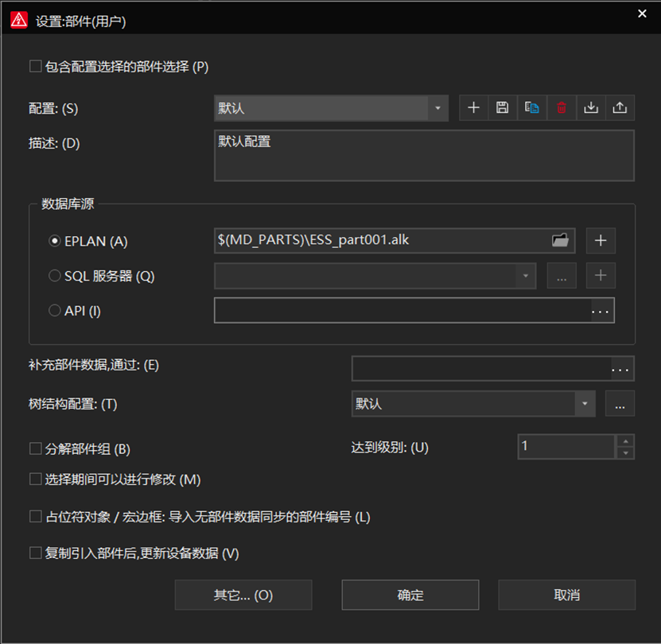
Task: Open the 配置 (S) dropdown showing 默认
Action: point(332,108)
